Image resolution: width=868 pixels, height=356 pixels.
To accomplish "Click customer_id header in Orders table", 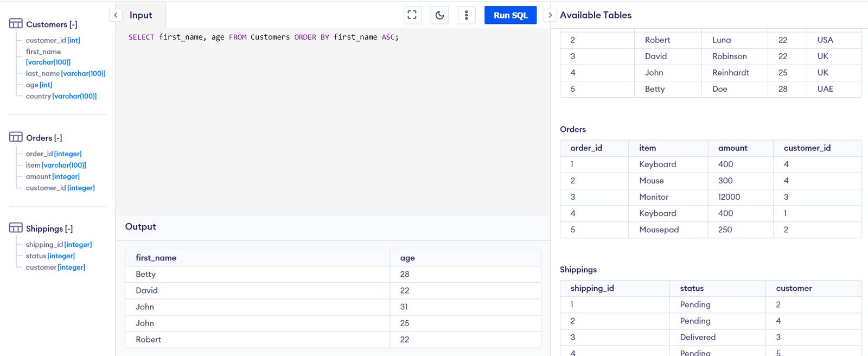I will [x=807, y=148].
